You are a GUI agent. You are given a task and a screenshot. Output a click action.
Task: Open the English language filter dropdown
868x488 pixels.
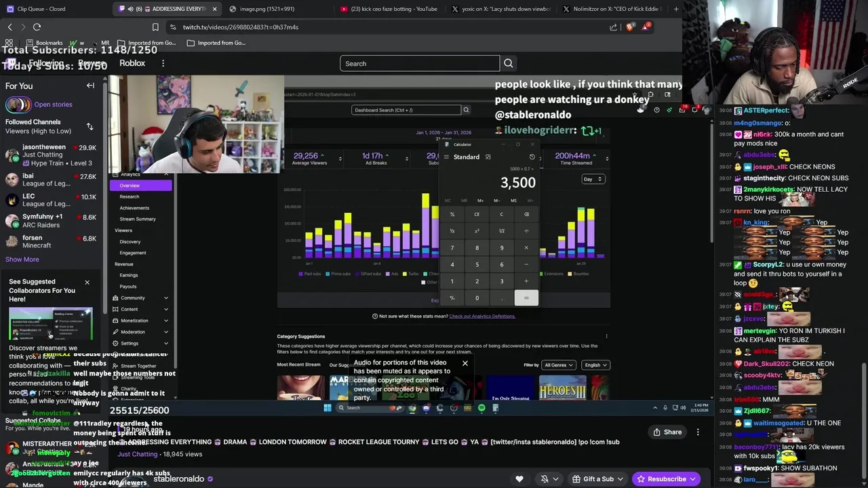(x=596, y=365)
